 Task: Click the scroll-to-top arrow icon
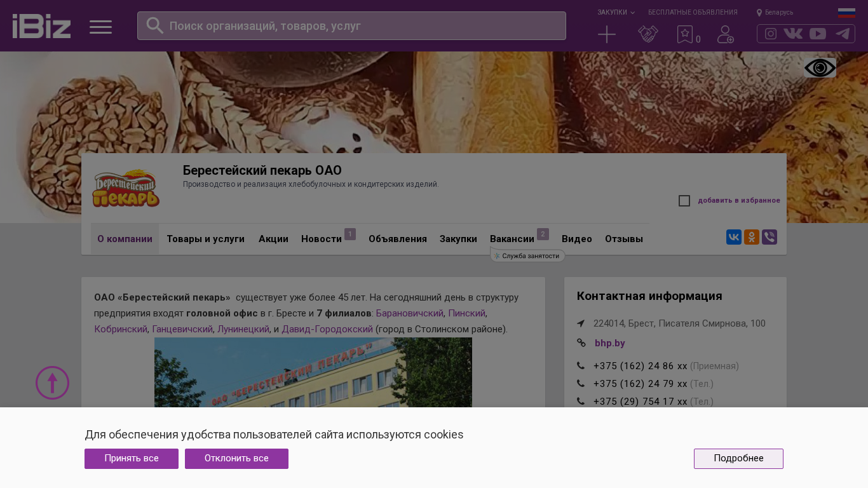tap(52, 383)
